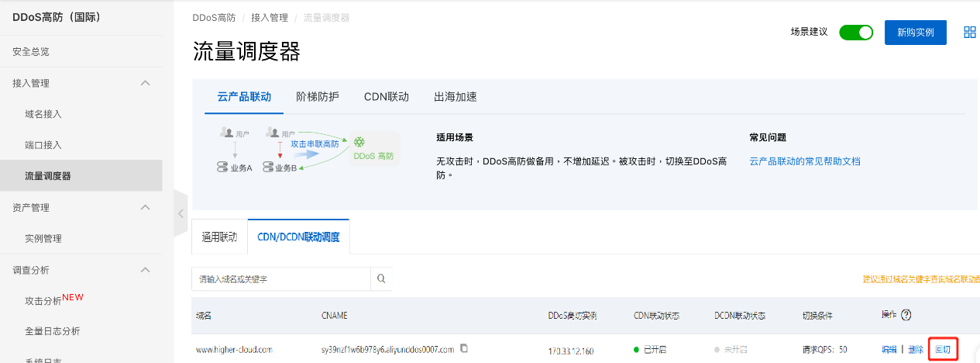Collapse the 接入管理 menu section

click(x=145, y=83)
